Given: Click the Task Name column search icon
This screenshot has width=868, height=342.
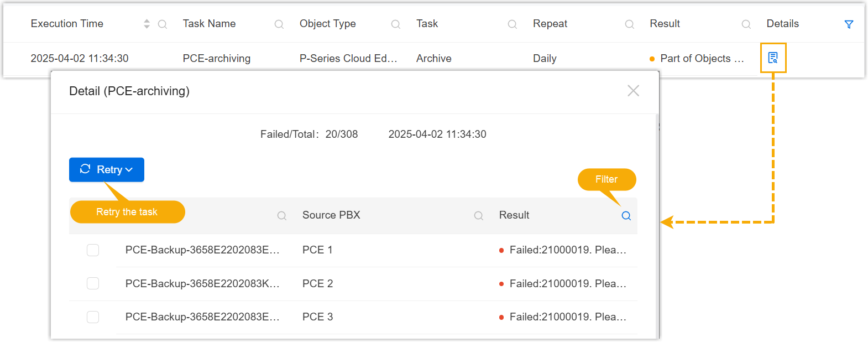Looking at the screenshot, I should 279,24.
